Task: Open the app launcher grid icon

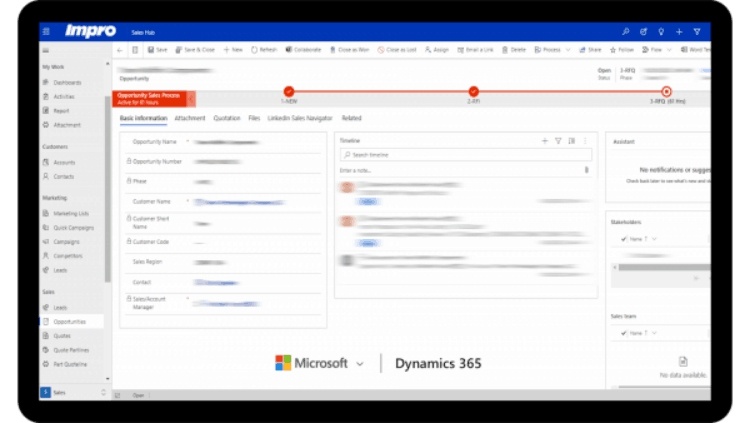Action: (x=46, y=32)
